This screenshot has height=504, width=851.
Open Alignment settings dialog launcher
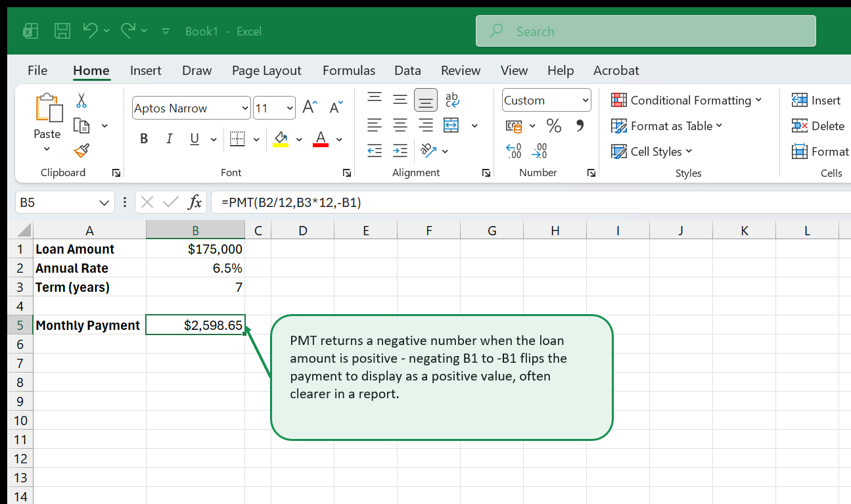pyautogui.click(x=486, y=173)
